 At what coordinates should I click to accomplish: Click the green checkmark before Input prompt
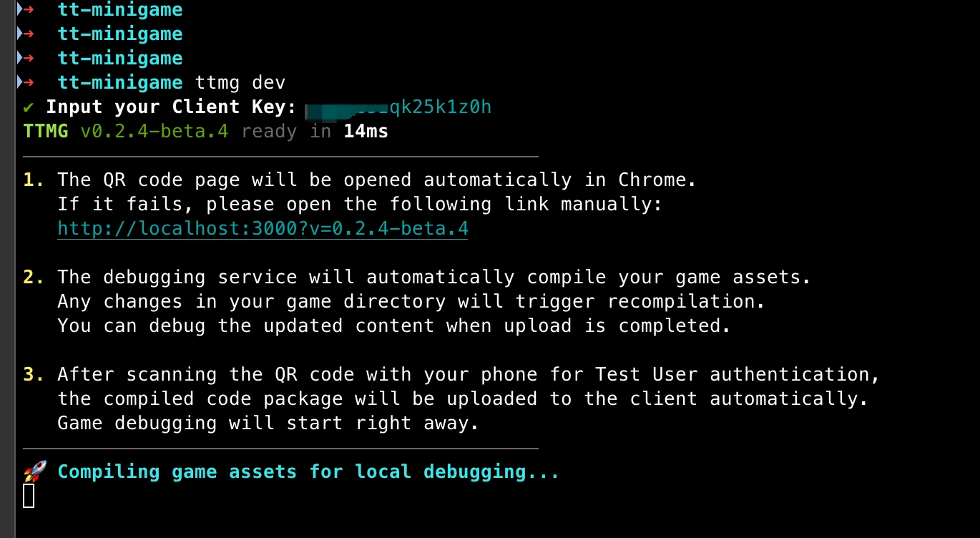click(29, 107)
